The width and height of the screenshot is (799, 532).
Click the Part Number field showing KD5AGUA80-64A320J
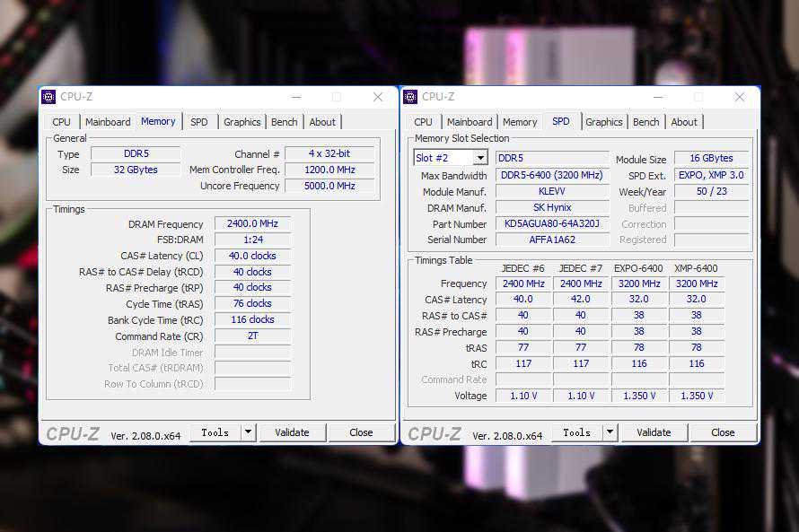click(x=551, y=224)
